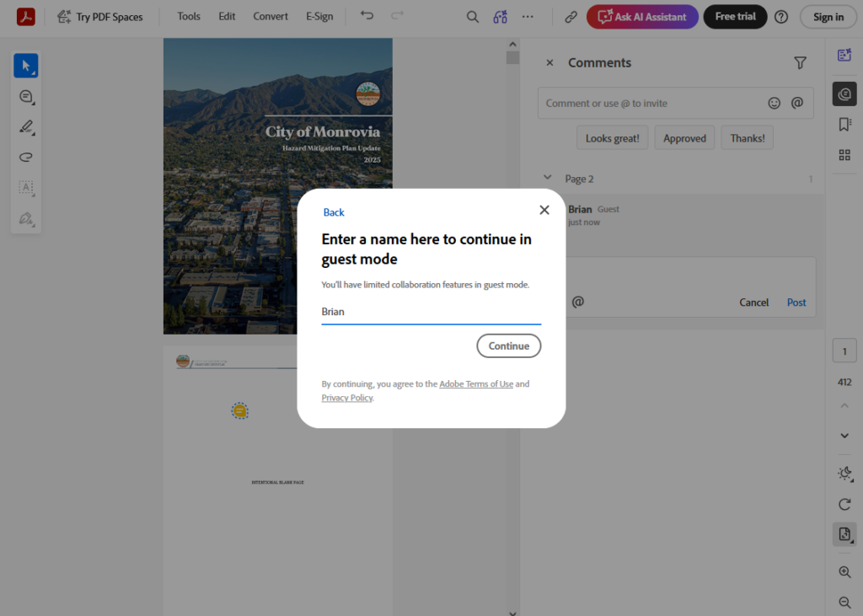Image resolution: width=863 pixels, height=616 pixels.
Task: Collapse the Page 2 comments group
Action: 548,179
